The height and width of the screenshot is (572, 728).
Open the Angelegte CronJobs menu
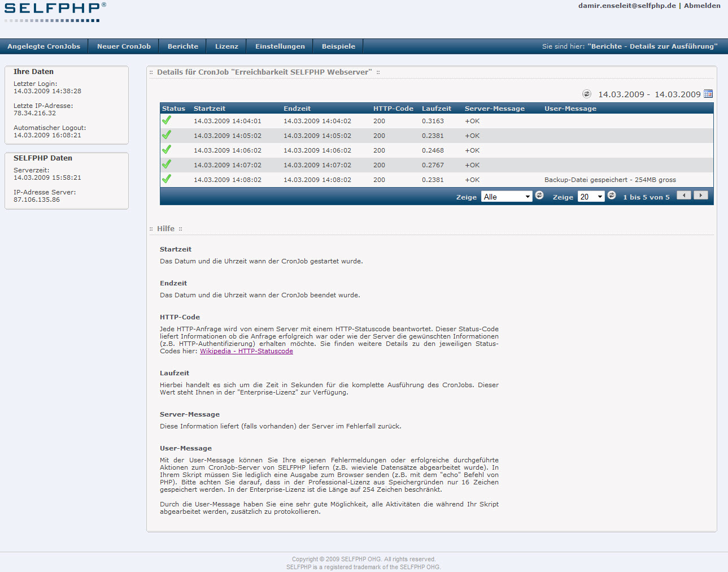44,46
